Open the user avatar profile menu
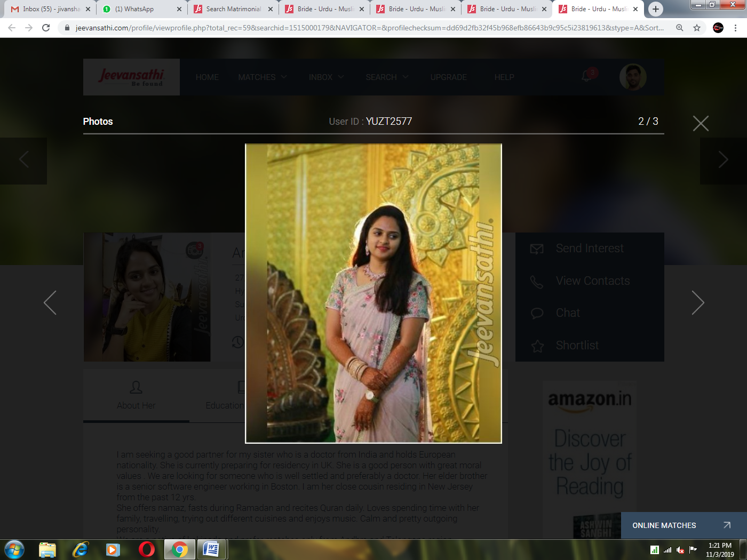Viewport: 747px width, 560px height. [x=633, y=77]
